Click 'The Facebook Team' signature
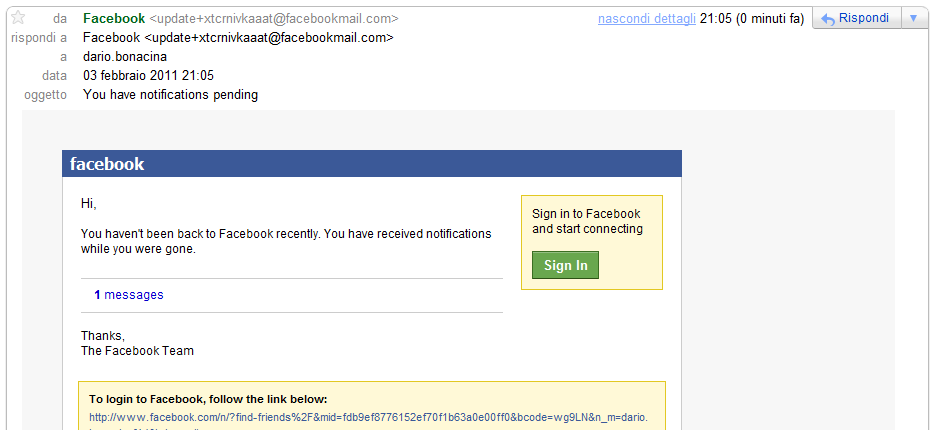 pos(137,351)
